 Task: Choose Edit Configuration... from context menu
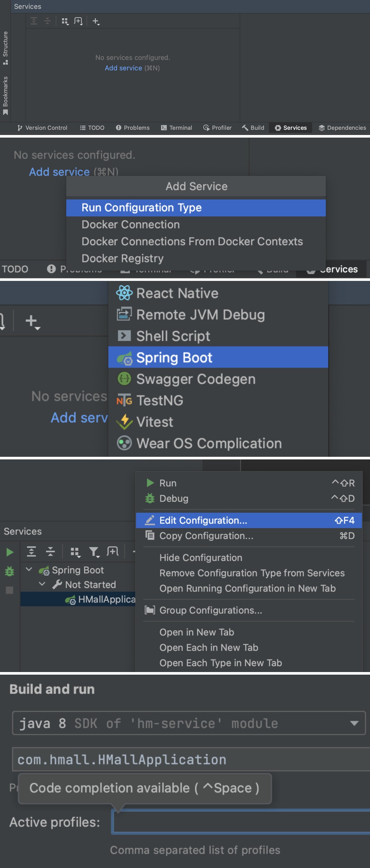203,520
